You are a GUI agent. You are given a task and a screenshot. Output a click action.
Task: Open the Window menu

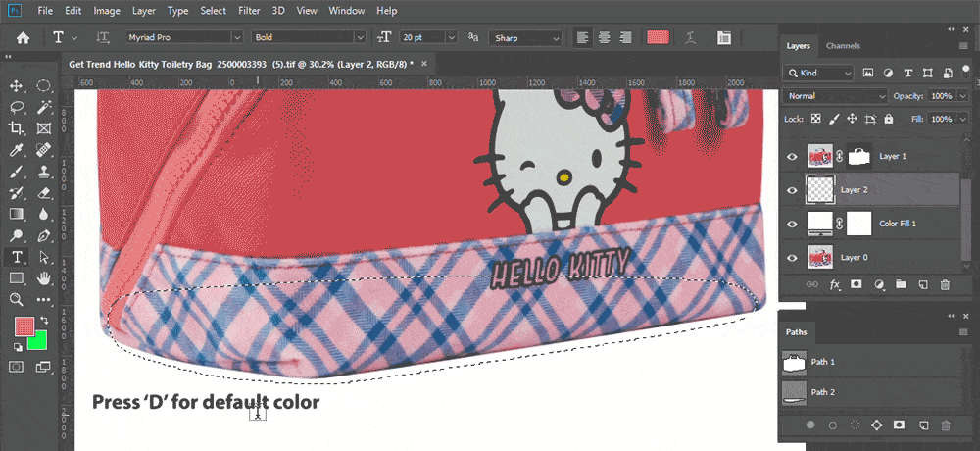click(346, 11)
